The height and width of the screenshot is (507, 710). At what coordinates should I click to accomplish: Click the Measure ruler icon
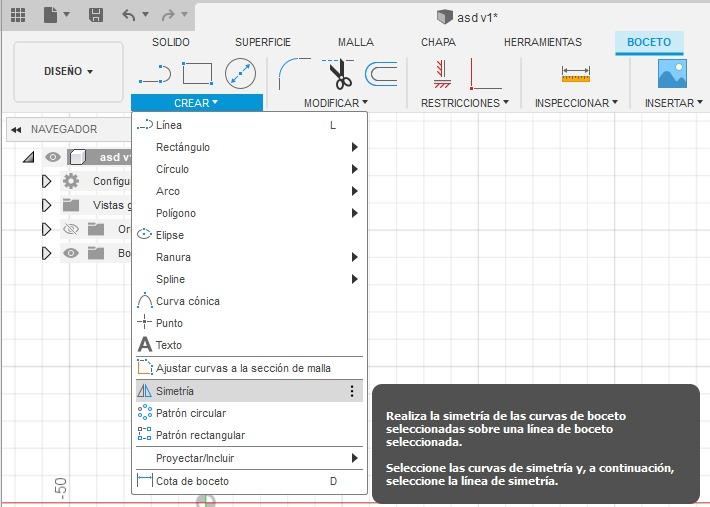tap(576, 74)
